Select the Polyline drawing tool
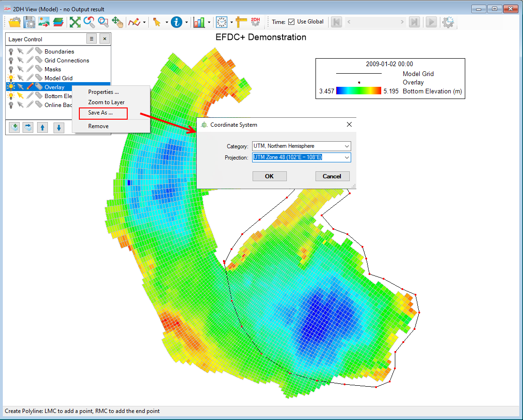 [x=133, y=22]
